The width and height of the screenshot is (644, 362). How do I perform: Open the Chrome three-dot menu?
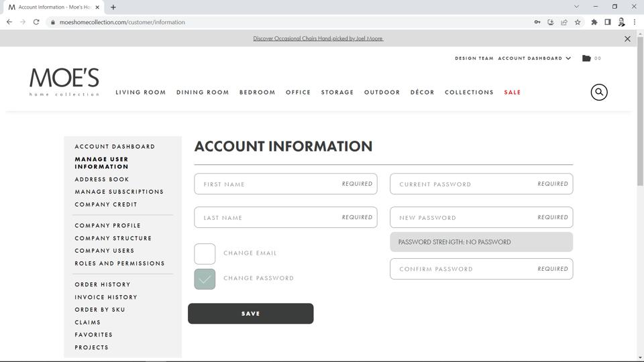coord(635,22)
